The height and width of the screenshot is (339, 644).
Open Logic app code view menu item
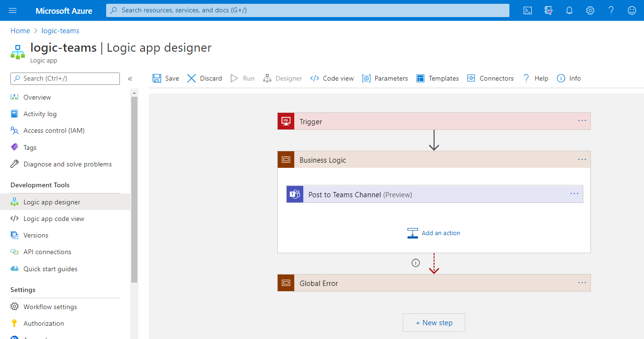pos(54,219)
